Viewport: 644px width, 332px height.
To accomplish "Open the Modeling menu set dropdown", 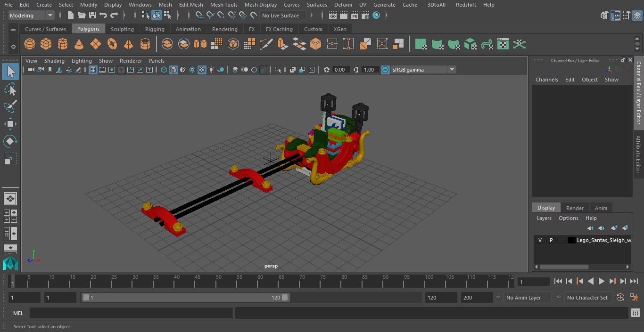I will (32, 16).
